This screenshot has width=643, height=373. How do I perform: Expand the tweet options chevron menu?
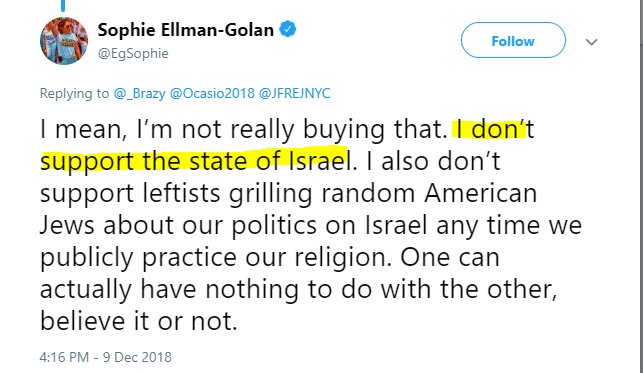tap(591, 41)
